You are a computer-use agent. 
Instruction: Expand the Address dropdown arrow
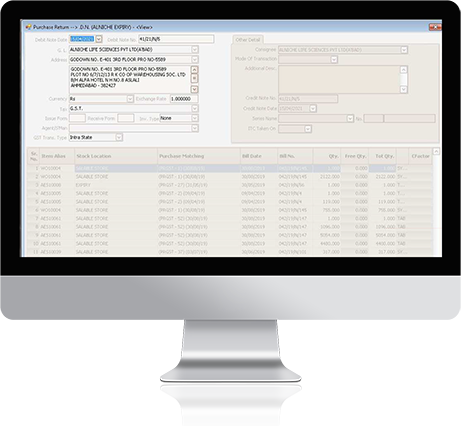pyautogui.click(x=195, y=59)
